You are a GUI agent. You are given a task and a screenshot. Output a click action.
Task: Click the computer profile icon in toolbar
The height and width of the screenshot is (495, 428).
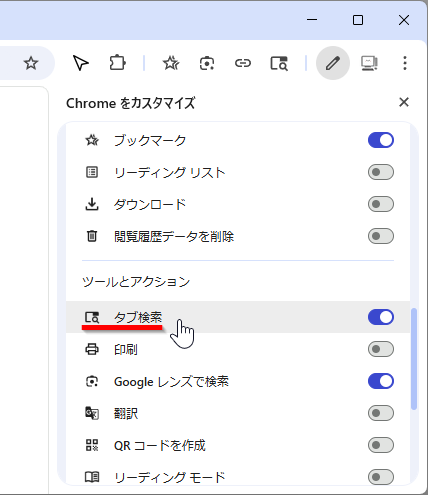369,63
